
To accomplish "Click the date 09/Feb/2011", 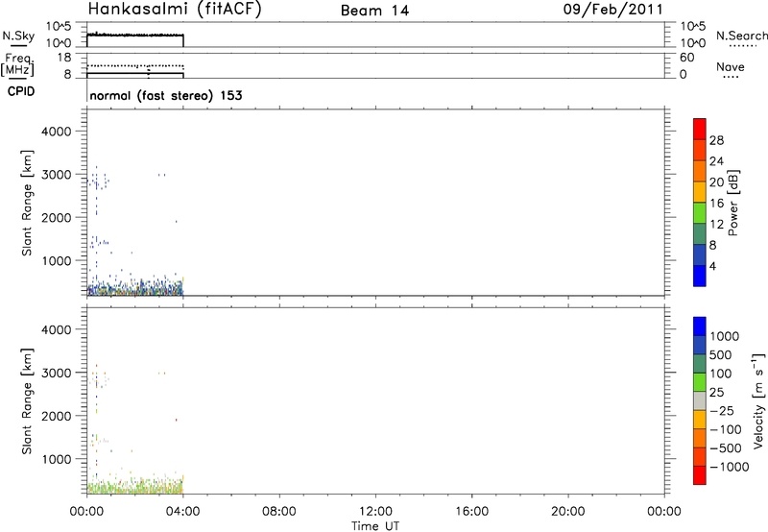I will point(613,10).
